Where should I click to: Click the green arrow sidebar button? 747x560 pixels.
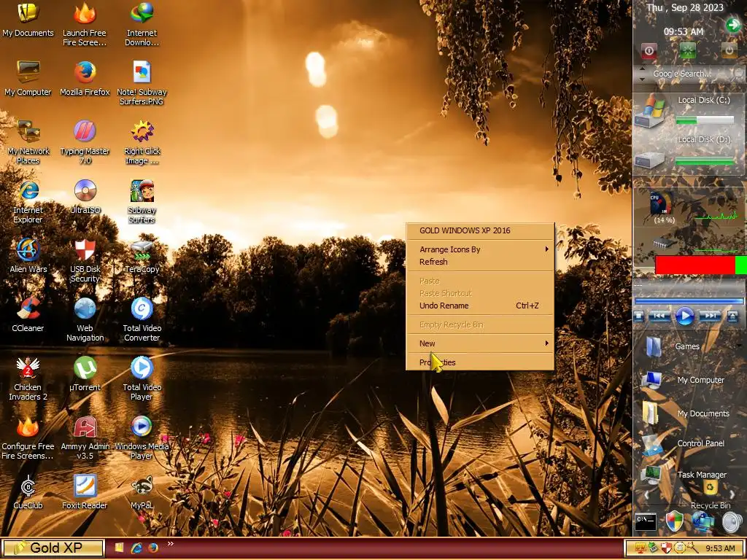pos(733,25)
